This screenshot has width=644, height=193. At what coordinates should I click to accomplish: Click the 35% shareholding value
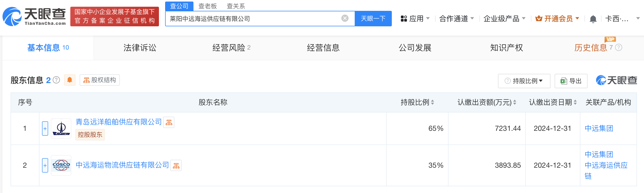(x=436, y=165)
